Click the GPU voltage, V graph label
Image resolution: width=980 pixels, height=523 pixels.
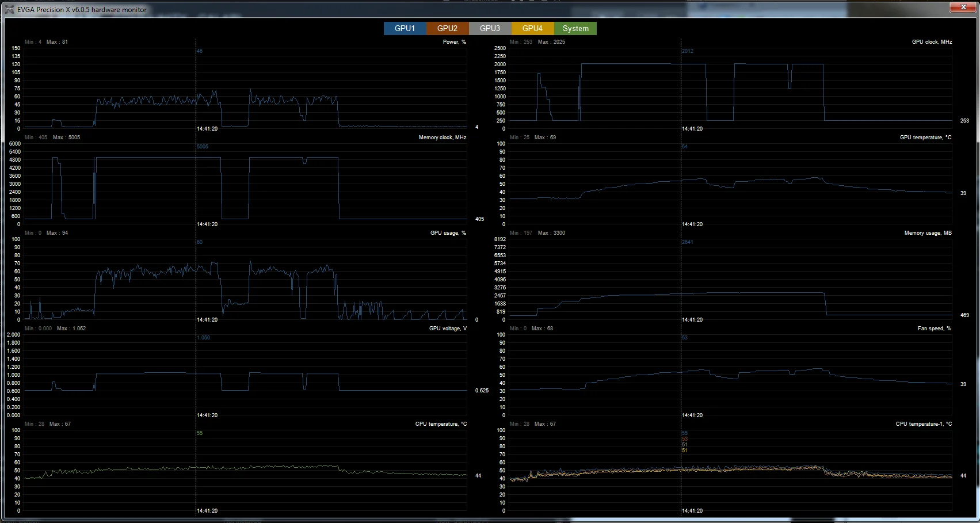point(448,329)
